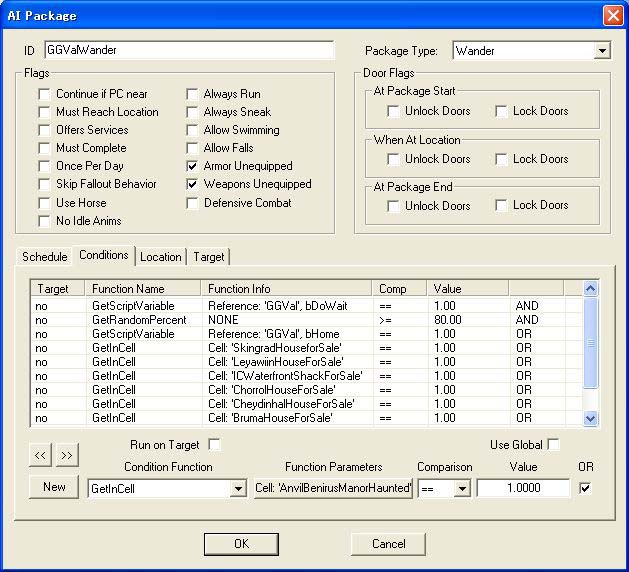
Task: Check Allow Swimming flag
Action: tap(192, 130)
